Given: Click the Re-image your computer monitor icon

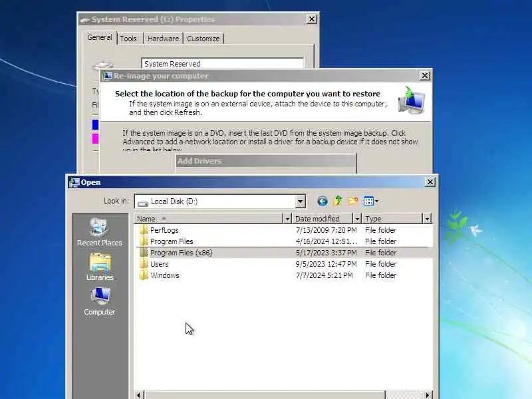Looking at the screenshot, I should (411, 100).
